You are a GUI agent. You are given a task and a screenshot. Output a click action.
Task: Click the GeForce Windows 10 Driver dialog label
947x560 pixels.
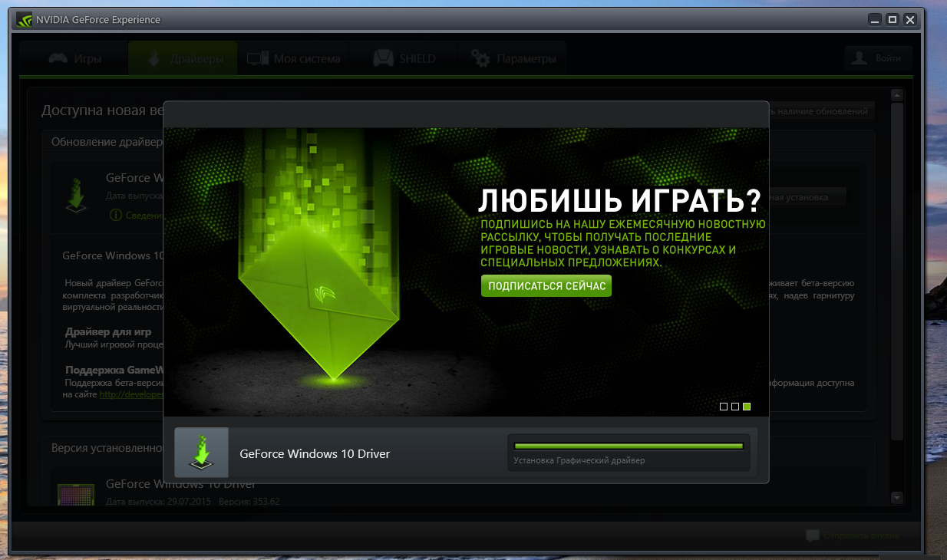point(315,453)
